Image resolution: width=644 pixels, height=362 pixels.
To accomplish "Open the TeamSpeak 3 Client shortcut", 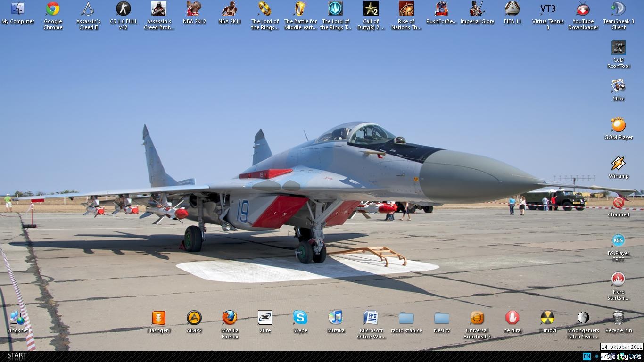I will pyautogui.click(x=618, y=9).
